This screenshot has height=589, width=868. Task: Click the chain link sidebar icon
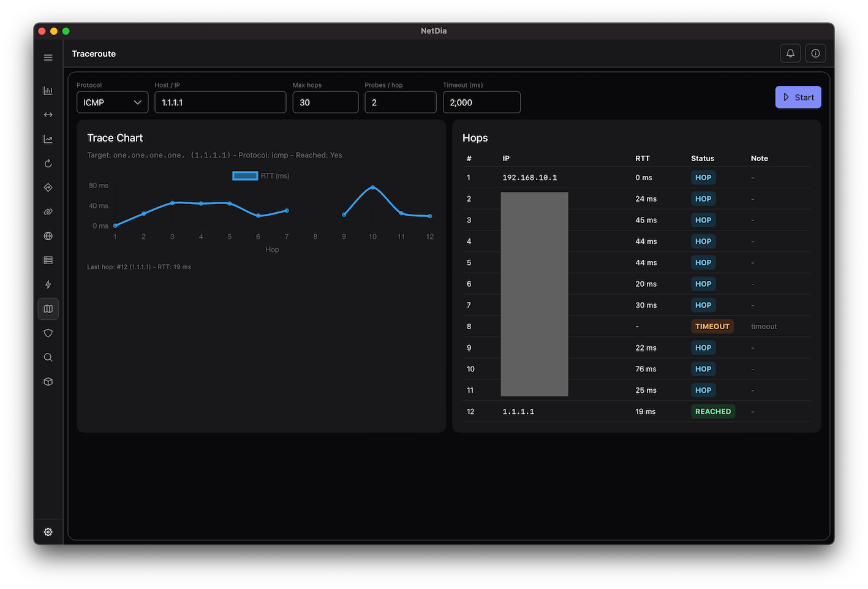coord(48,212)
